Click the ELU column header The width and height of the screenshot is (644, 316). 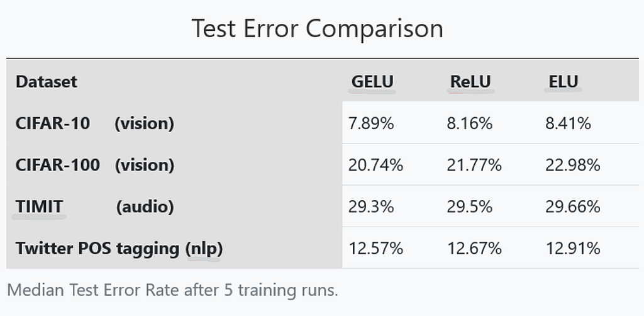pos(563,82)
